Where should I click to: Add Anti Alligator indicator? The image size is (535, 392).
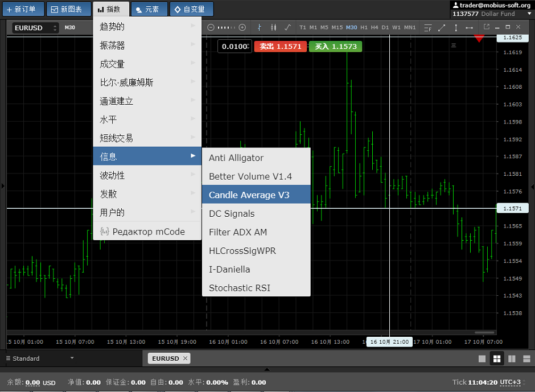256,158
